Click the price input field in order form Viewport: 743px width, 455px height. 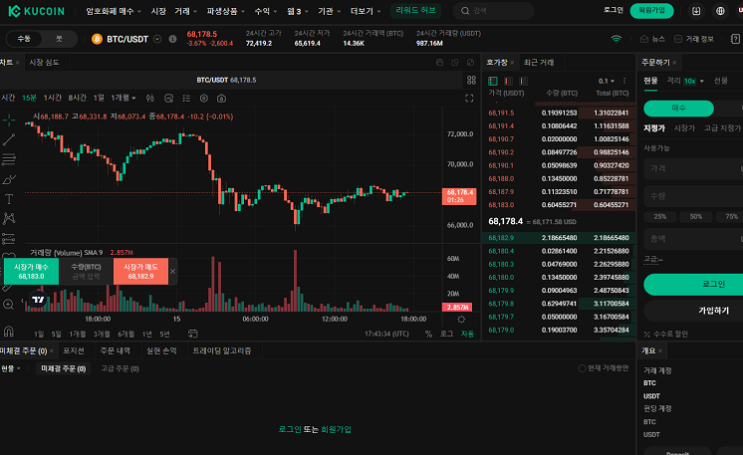click(693, 169)
